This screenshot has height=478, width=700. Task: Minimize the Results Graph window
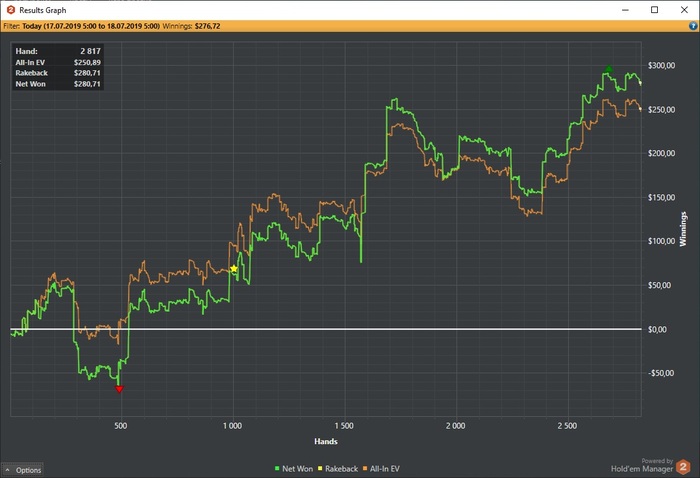tap(625, 10)
